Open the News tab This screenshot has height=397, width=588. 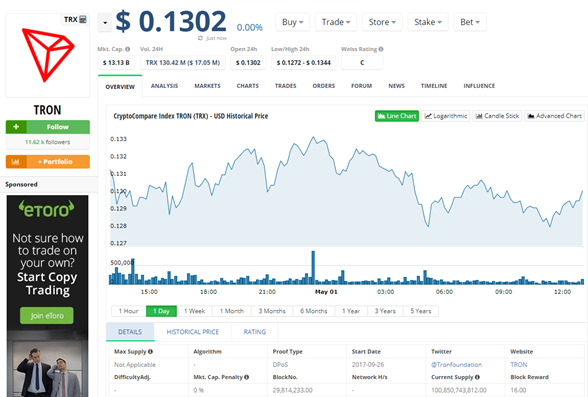pyautogui.click(x=396, y=86)
